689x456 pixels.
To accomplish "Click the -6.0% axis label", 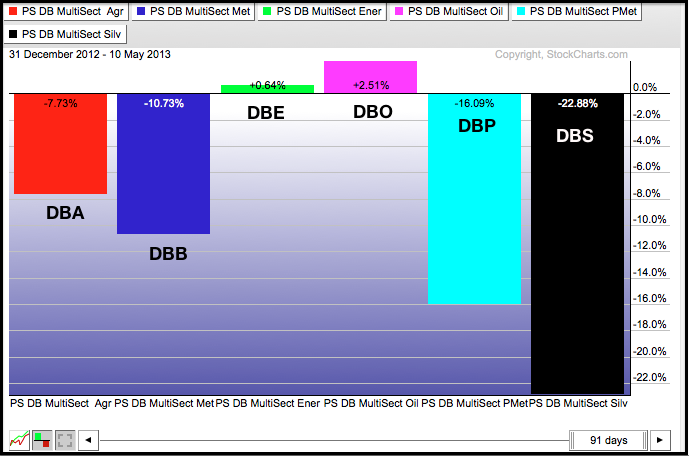I will pyautogui.click(x=647, y=166).
